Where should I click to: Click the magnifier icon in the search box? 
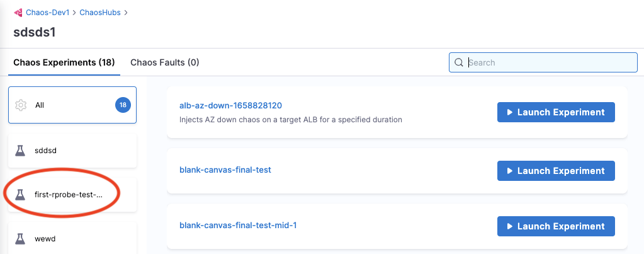[x=458, y=62]
